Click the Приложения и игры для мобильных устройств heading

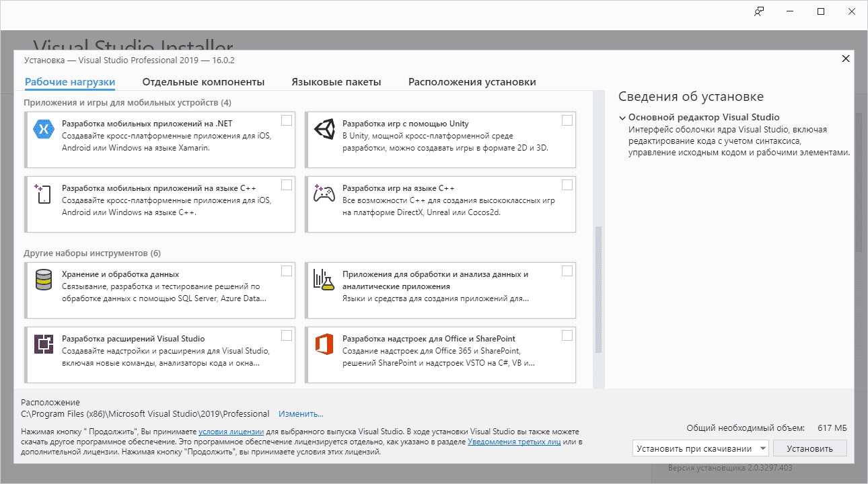tap(127, 103)
